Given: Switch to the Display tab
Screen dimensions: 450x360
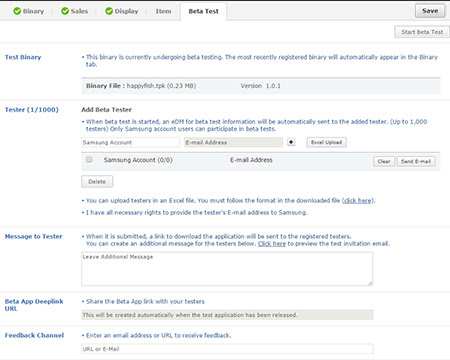Looking at the screenshot, I should [x=122, y=11].
